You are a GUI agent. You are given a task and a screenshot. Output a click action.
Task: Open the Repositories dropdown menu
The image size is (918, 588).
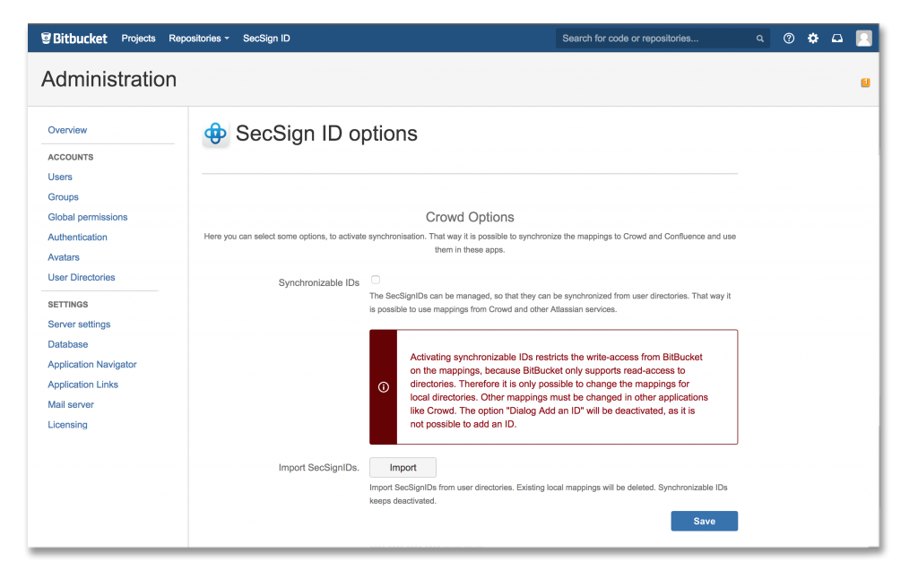point(198,38)
